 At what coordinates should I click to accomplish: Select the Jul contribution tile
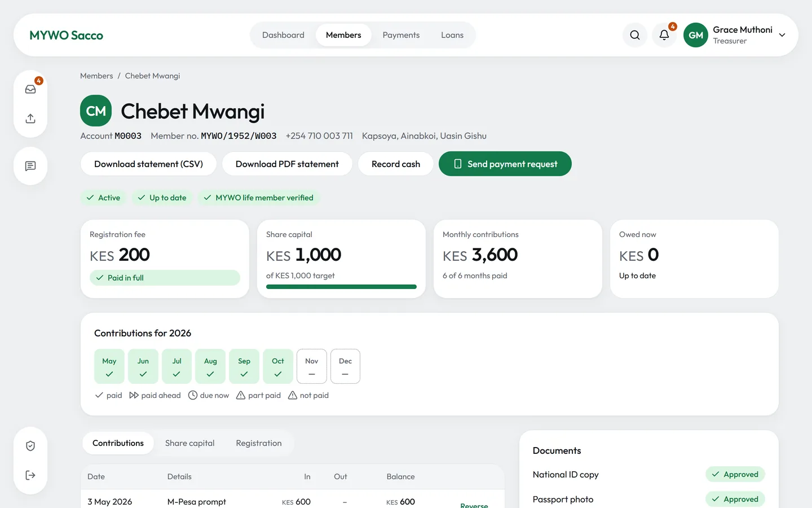[x=176, y=366]
